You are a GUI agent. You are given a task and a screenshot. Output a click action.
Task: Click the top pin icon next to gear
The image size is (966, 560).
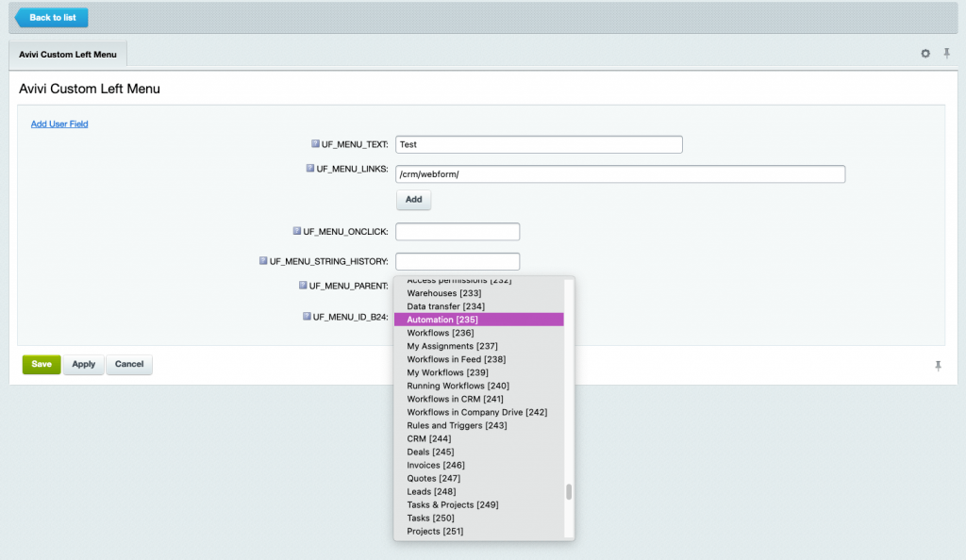tap(947, 54)
